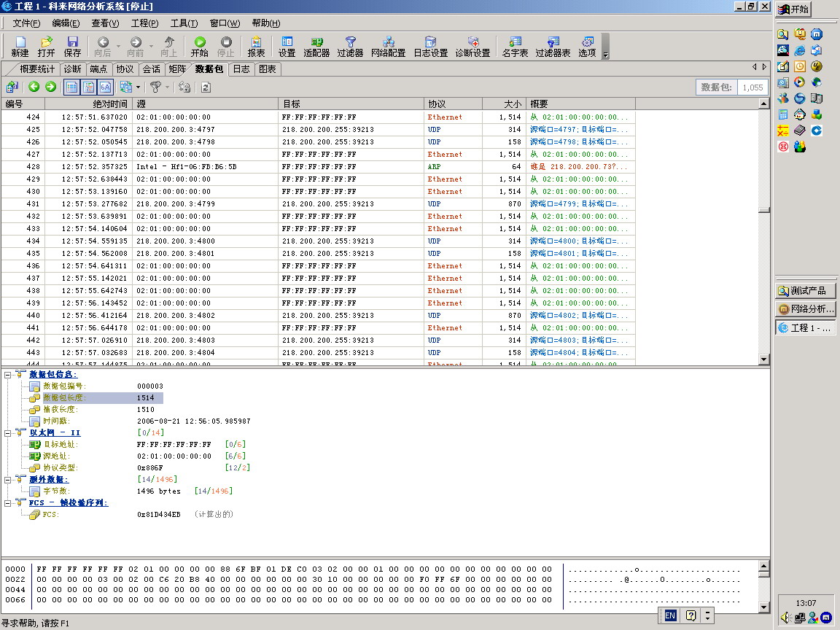Click packet list vertical scrollbar down arrow
The height and width of the screenshot is (630, 840).
(x=764, y=359)
